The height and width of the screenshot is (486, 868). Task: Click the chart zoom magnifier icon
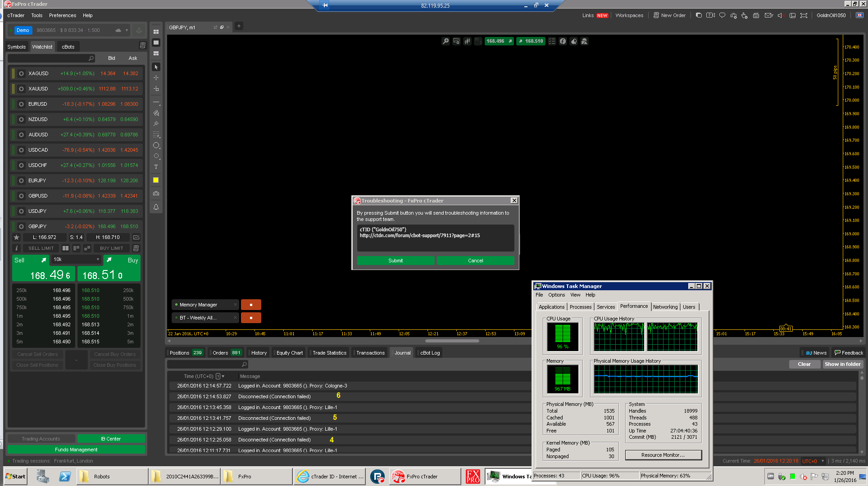[445, 41]
